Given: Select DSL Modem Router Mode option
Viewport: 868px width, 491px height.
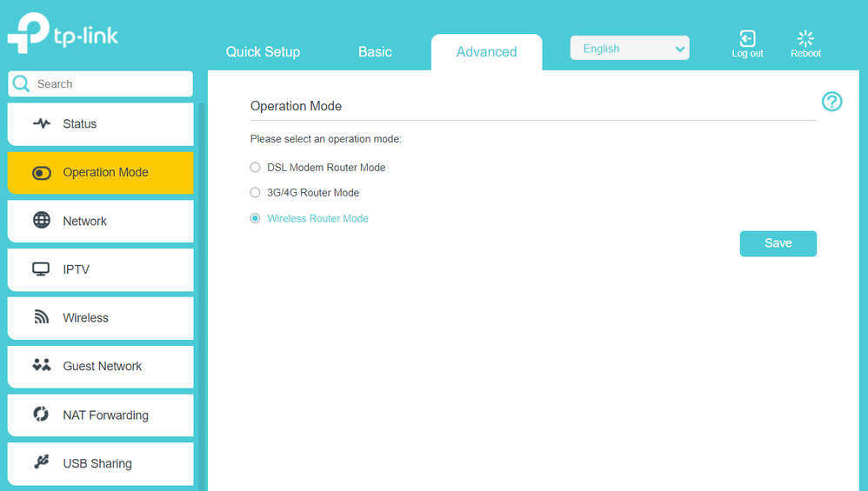Looking at the screenshot, I should (255, 168).
